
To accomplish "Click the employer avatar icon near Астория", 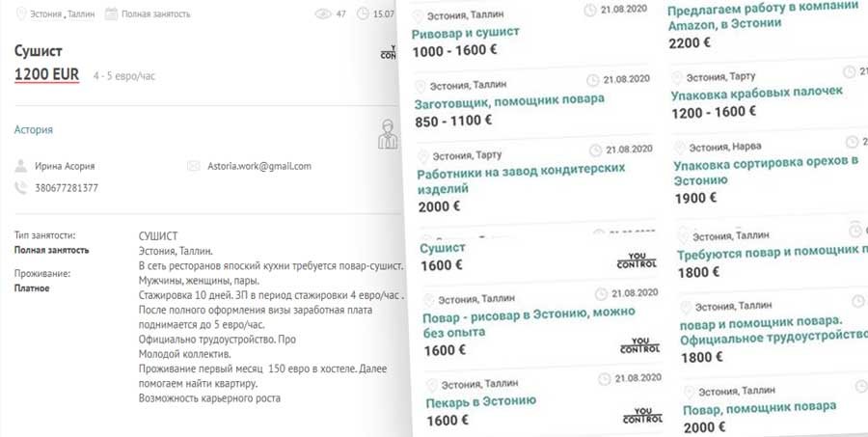I will coord(388,134).
